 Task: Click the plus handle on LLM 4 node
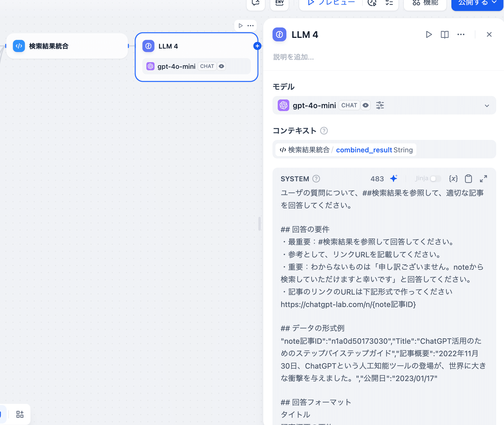257,46
